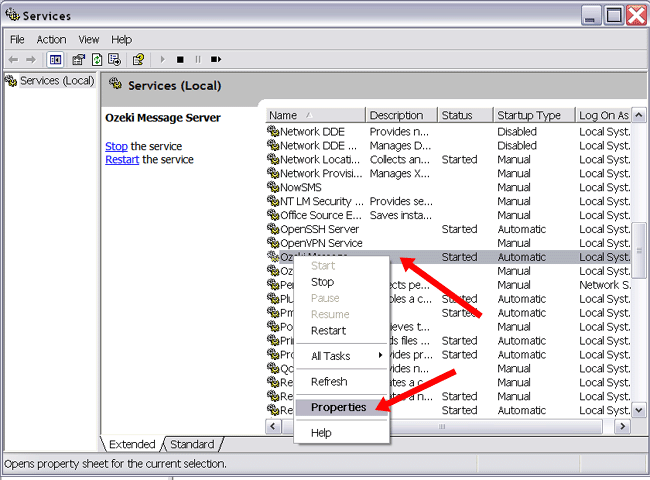Choose Properties from the context menu
The width and height of the screenshot is (650, 480).
[x=338, y=407]
